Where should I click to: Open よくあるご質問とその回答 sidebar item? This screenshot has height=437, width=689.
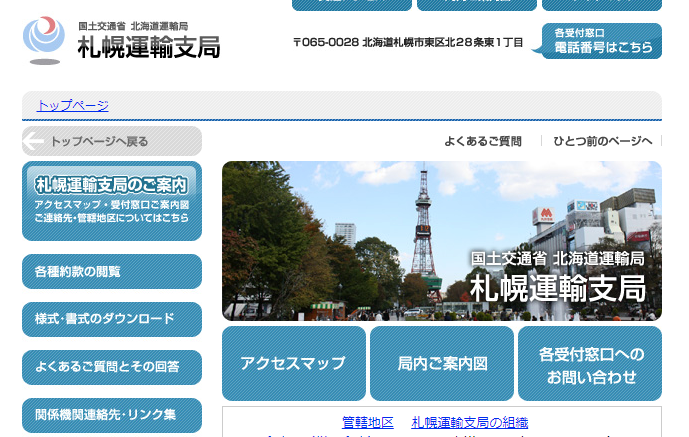112,367
